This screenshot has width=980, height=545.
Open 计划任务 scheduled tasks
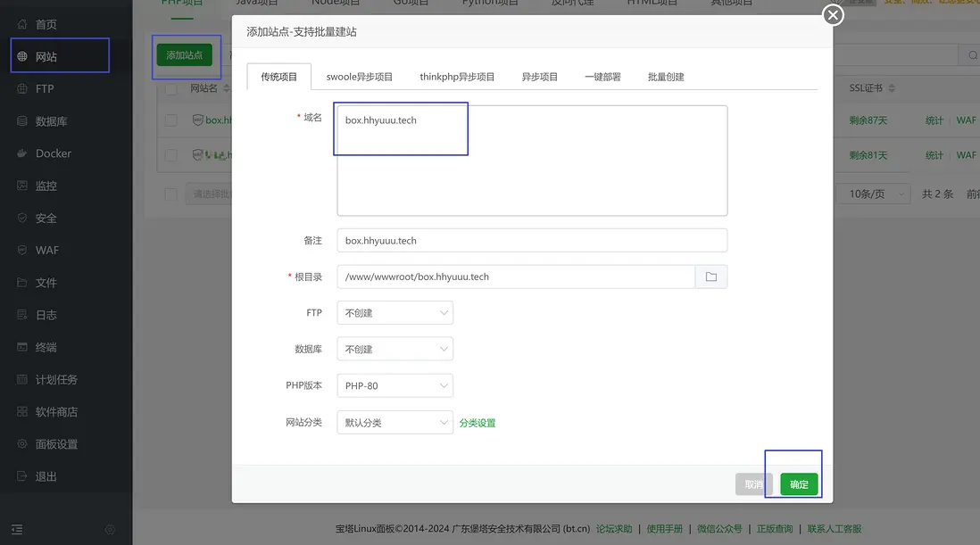click(55, 380)
